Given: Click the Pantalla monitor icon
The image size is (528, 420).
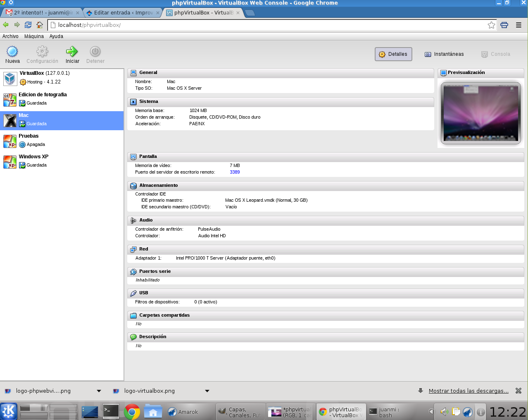Looking at the screenshot, I should [x=133, y=157].
